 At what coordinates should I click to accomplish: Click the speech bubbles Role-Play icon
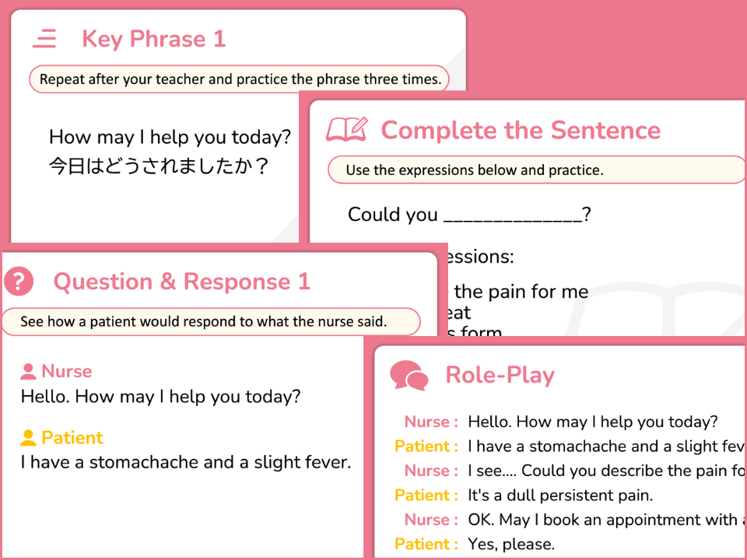[x=409, y=376]
